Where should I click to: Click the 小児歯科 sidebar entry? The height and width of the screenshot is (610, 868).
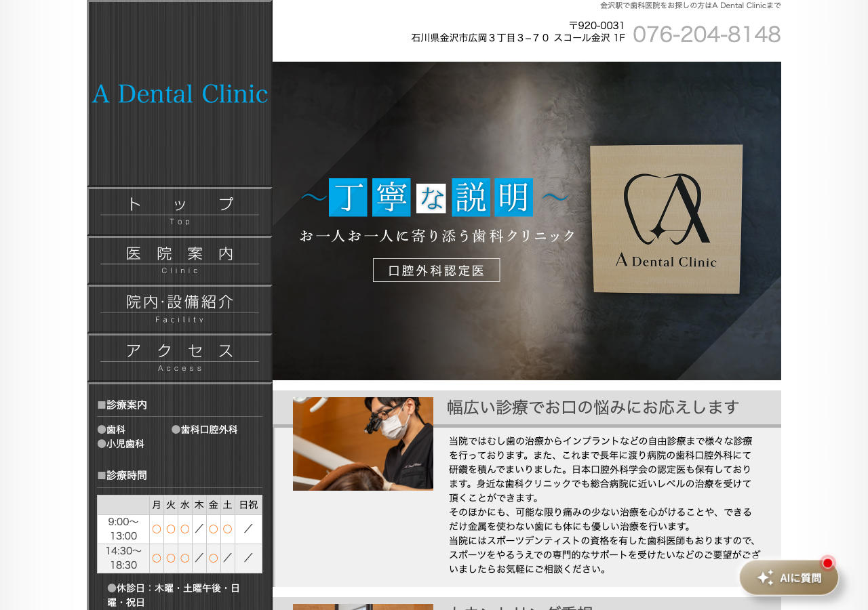click(121, 444)
